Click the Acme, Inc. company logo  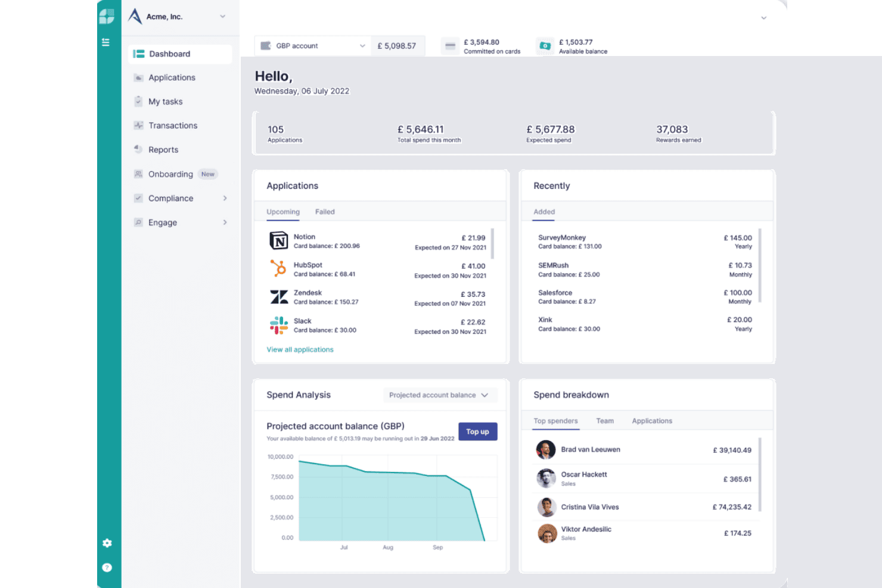135,16
